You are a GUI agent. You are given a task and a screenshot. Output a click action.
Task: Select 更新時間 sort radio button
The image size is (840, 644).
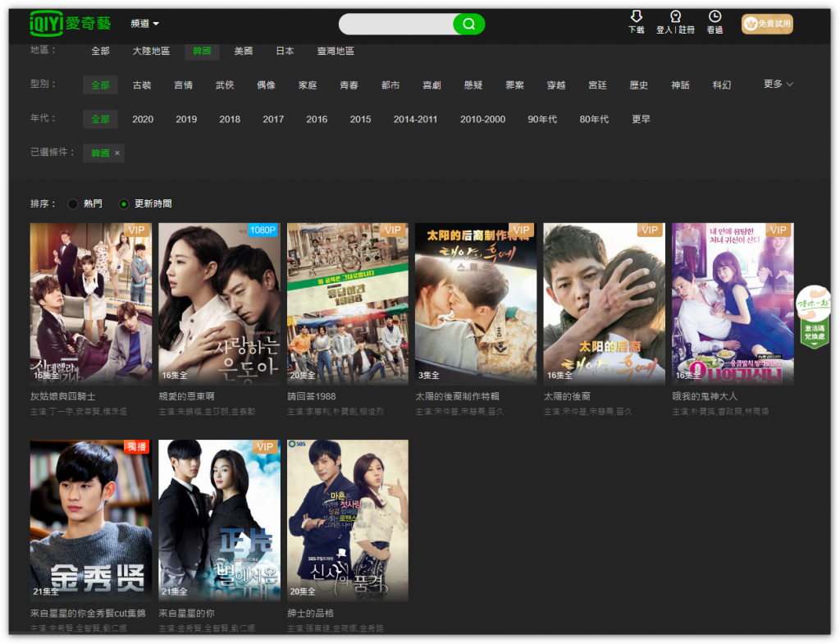pyautogui.click(x=124, y=204)
